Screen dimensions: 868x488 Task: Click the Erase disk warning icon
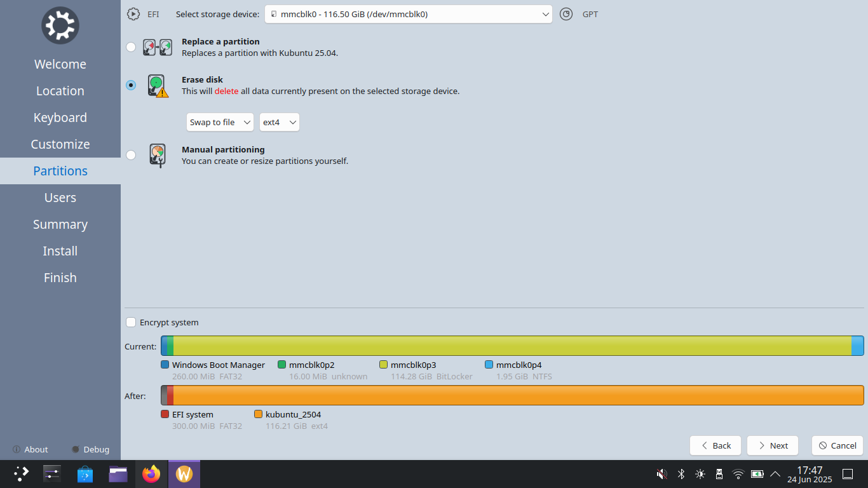click(158, 85)
